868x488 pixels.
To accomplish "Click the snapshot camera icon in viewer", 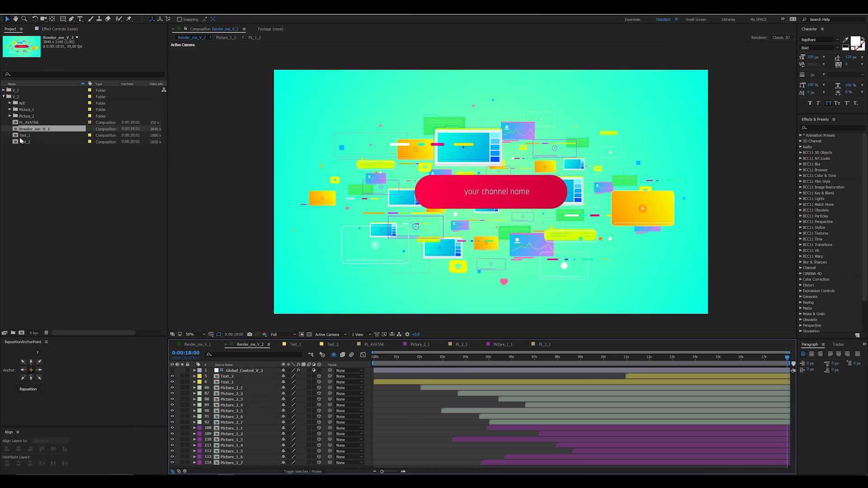I will pyautogui.click(x=250, y=334).
